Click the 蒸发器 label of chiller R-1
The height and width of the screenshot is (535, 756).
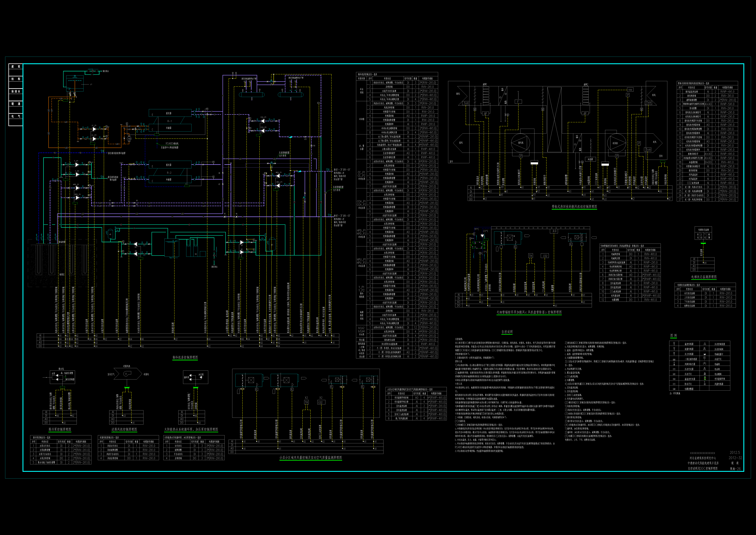tap(169, 113)
